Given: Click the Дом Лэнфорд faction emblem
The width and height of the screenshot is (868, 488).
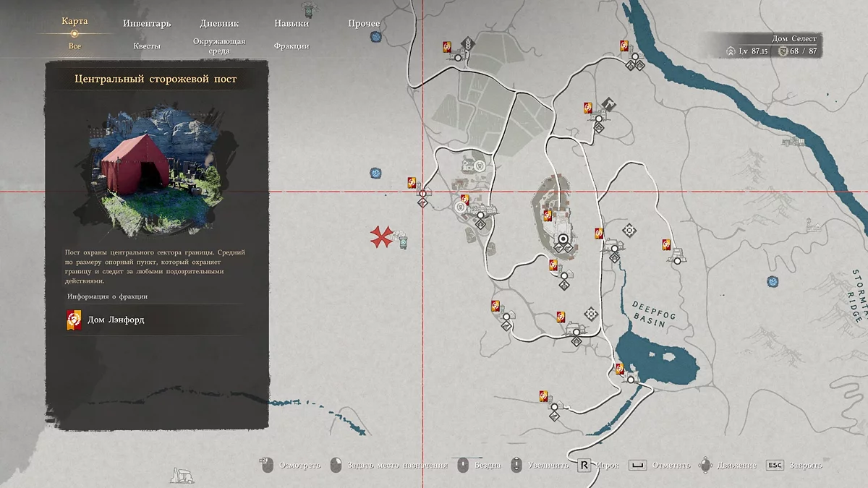Looking at the screenshot, I should 74,320.
